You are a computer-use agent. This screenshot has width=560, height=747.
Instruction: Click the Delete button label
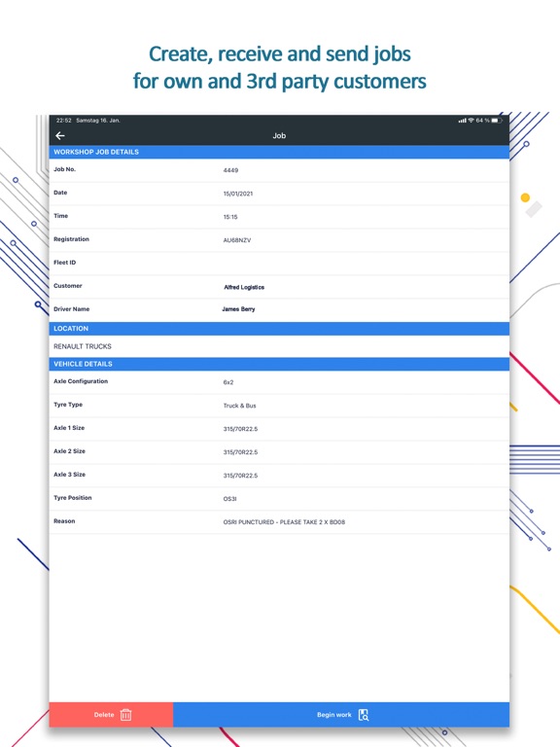click(104, 715)
